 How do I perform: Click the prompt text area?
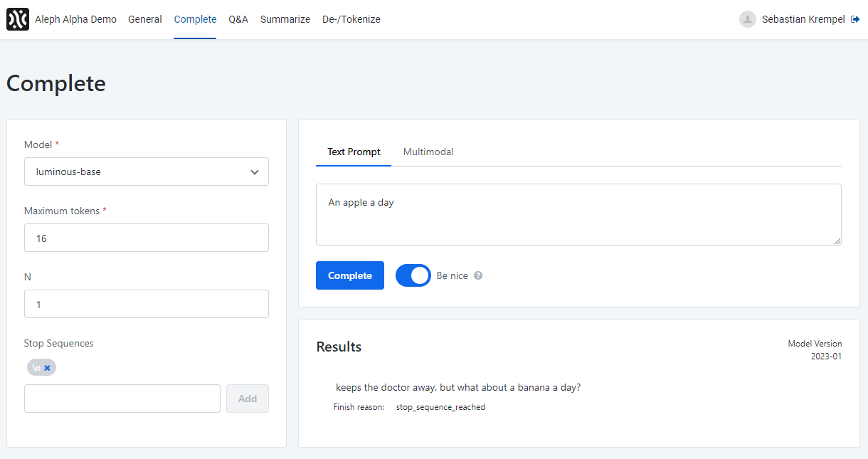coord(578,214)
